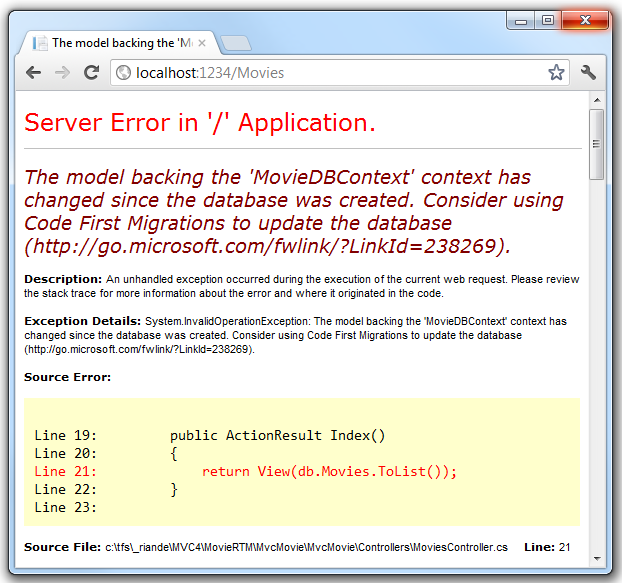Select the 'The model backing the' tab
Viewport: 622px width, 583px height.
pos(119,42)
